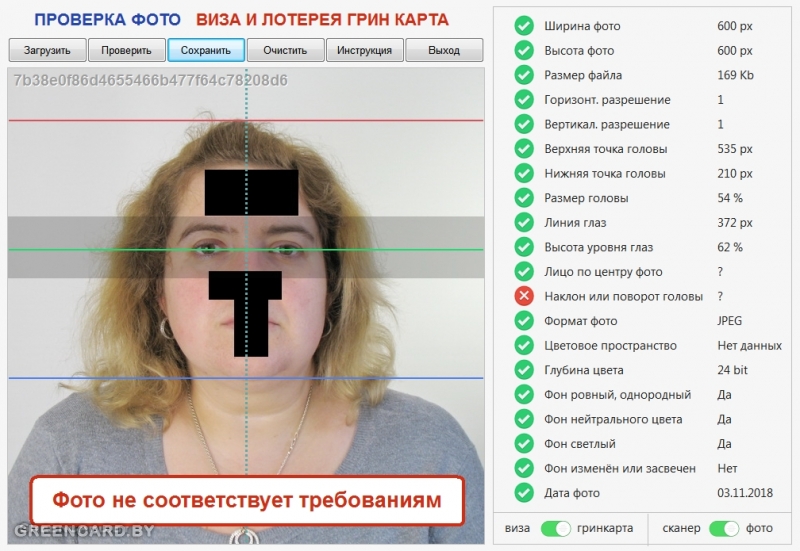Image resolution: width=800 pixels, height=551 pixels.
Task: Click the 'Фото не соответствует требованиям' message
Action: tap(247, 500)
